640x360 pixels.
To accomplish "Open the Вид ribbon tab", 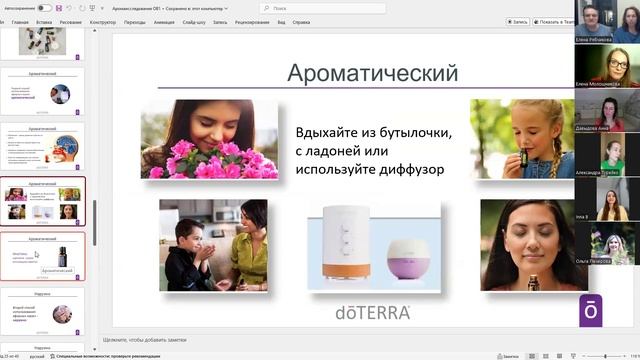I will tap(281, 22).
